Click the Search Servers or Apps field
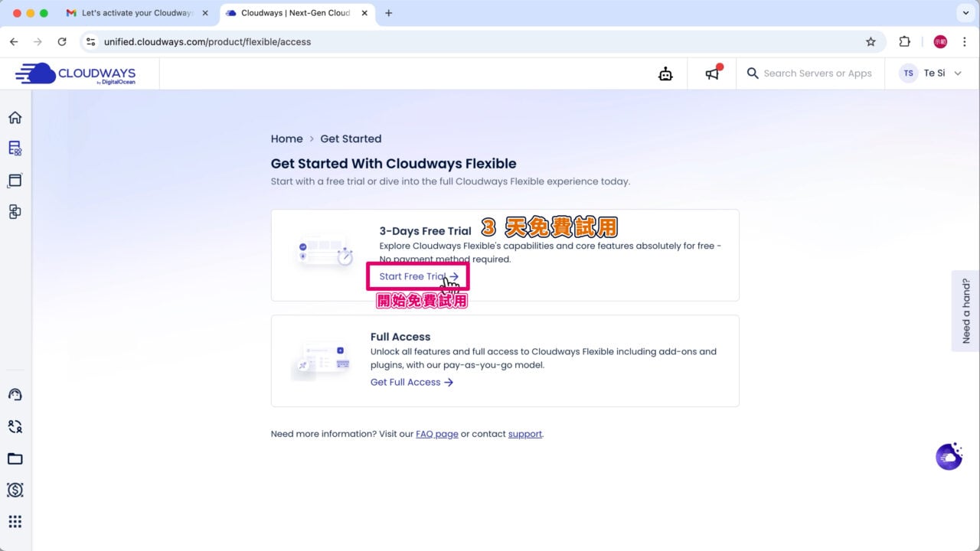Screen dimensions: 980x551 tap(817, 73)
